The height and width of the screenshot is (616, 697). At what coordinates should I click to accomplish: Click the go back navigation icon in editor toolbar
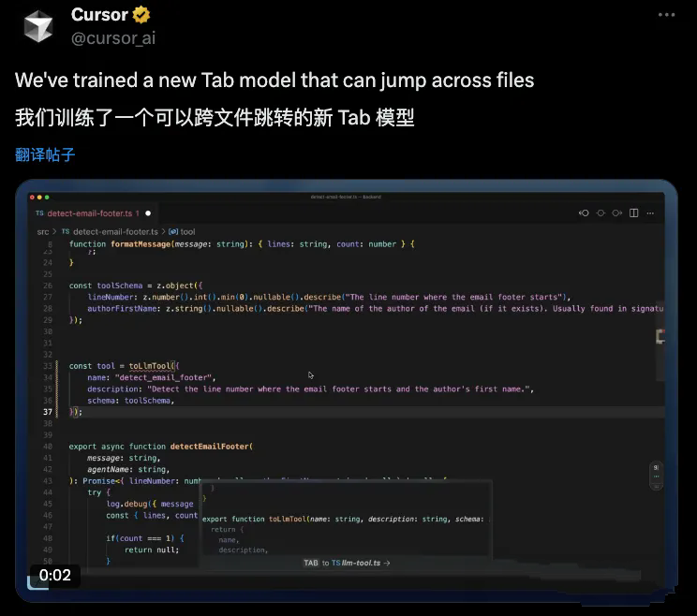pos(584,213)
